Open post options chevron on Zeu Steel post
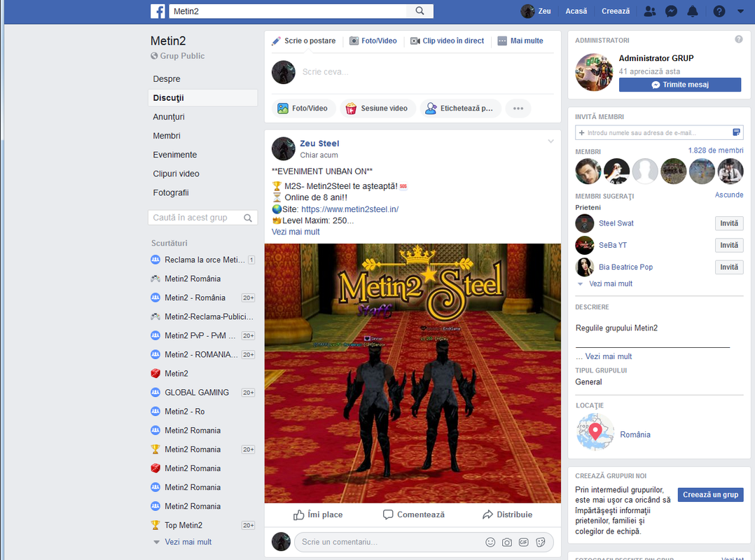755x560 pixels. (x=550, y=141)
